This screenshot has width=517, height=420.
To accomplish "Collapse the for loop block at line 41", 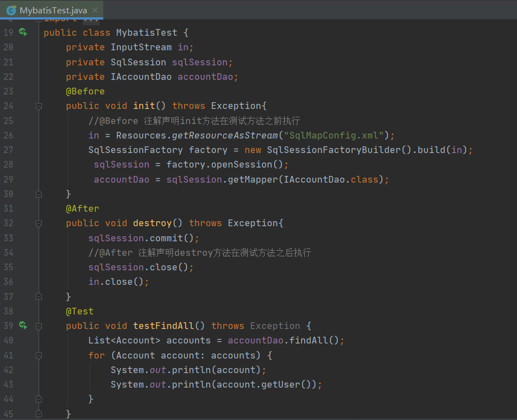I will coord(39,356).
